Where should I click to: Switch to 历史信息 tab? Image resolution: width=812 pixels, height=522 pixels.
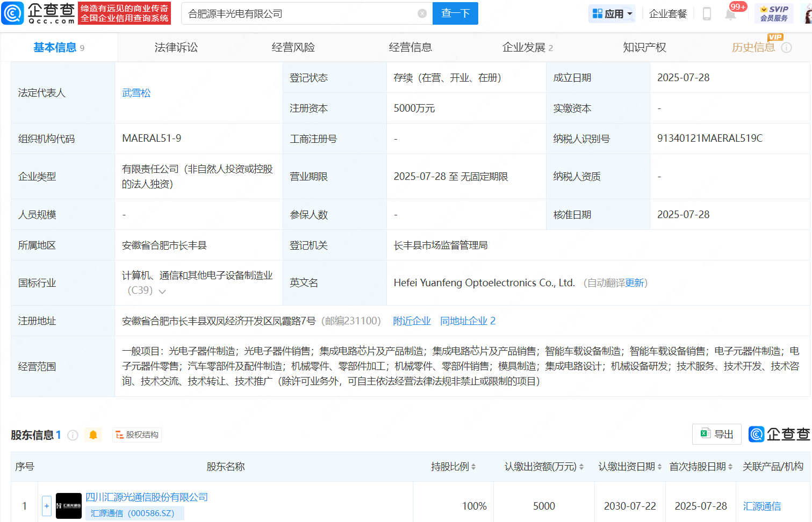(753, 47)
